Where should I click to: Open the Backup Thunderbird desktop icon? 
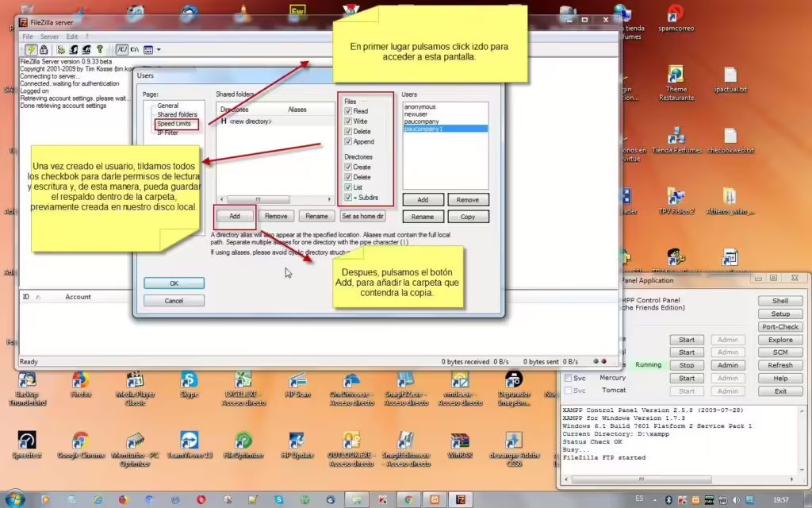coord(27,388)
